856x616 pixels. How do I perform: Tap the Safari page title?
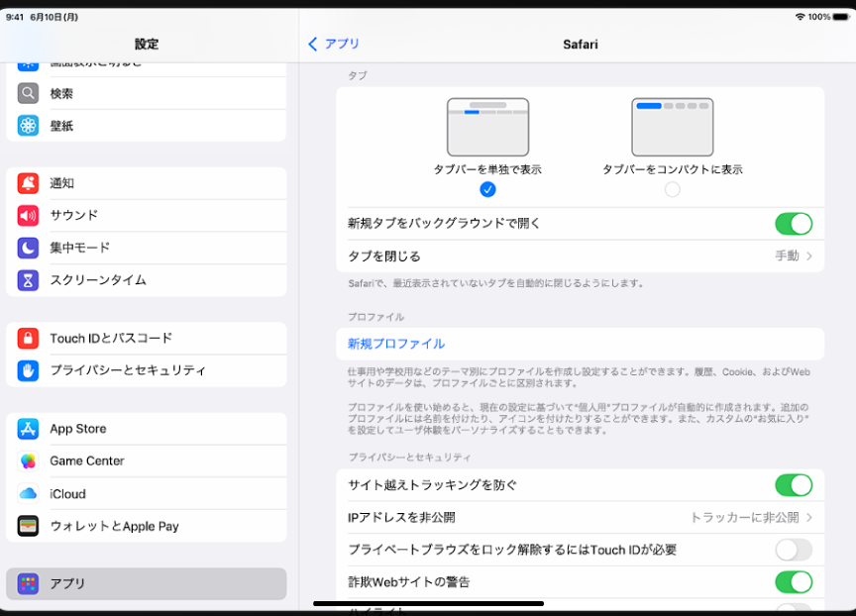581,45
